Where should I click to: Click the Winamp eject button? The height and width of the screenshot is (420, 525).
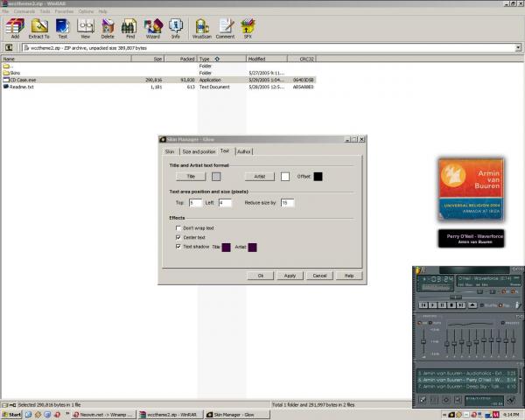[472, 305]
